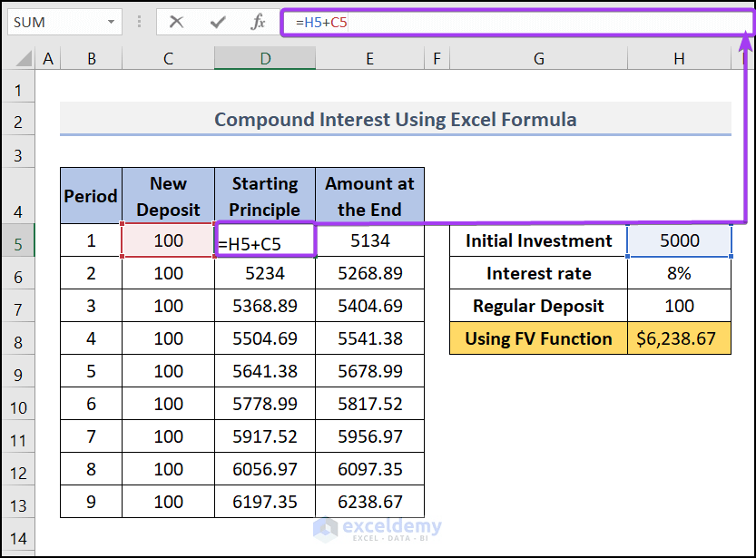Click the 'New Deposit' header cell
This screenshot has width=756, height=558.
(x=168, y=196)
